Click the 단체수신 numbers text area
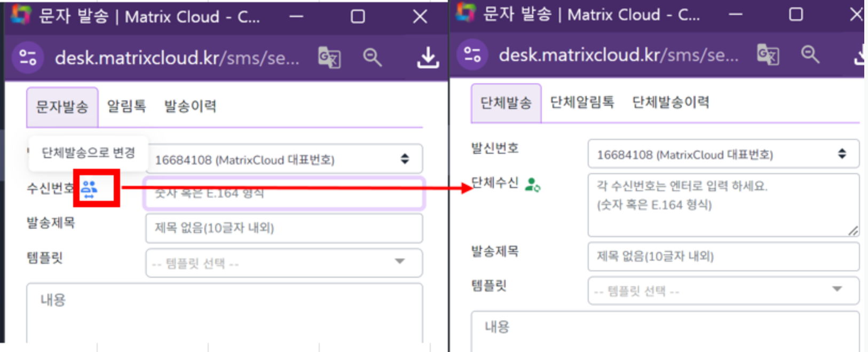The width and height of the screenshot is (868, 352). (723, 205)
